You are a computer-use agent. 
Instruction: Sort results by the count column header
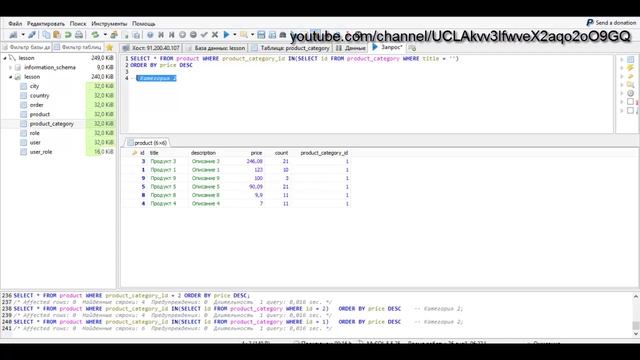(x=281, y=153)
